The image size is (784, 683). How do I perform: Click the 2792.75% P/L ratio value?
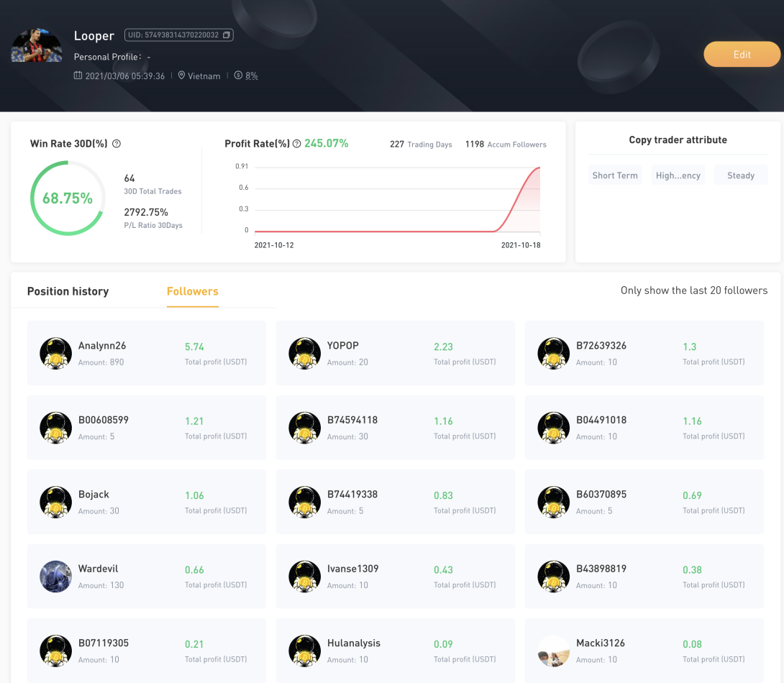[x=146, y=212]
